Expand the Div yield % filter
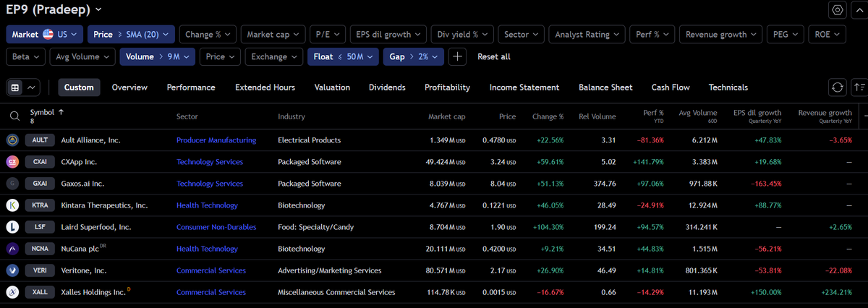This screenshot has width=868, height=308. [462, 34]
